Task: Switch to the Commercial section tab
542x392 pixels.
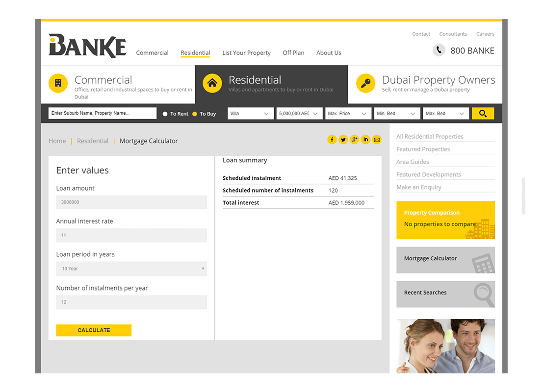Action: (118, 85)
